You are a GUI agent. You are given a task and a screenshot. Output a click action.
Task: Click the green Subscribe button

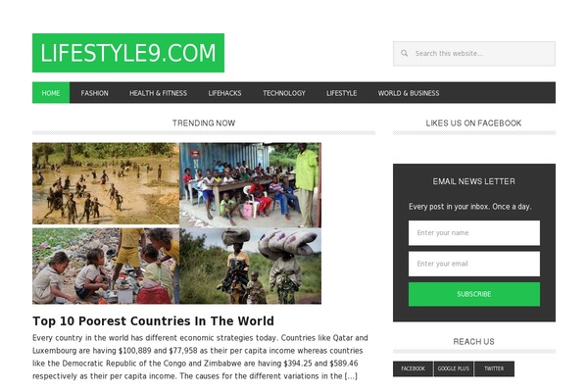click(474, 294)
